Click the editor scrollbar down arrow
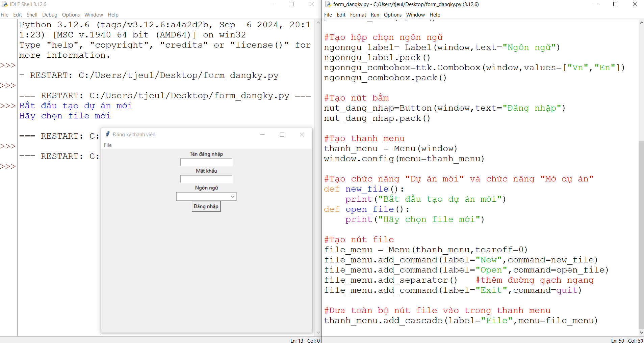Image resolution: width=644 pixels, height=343 pixels. [641, 333]
